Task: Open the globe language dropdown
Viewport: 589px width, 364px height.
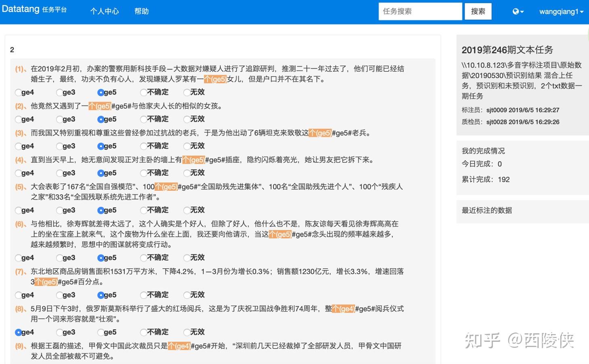Action: [x=518, y=11]
